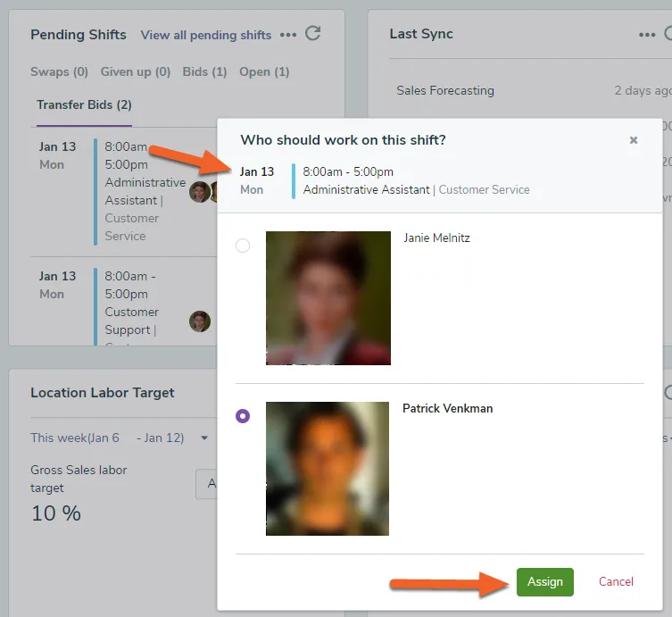Switch to the Given up (0) tab

[x=136, y=71]
